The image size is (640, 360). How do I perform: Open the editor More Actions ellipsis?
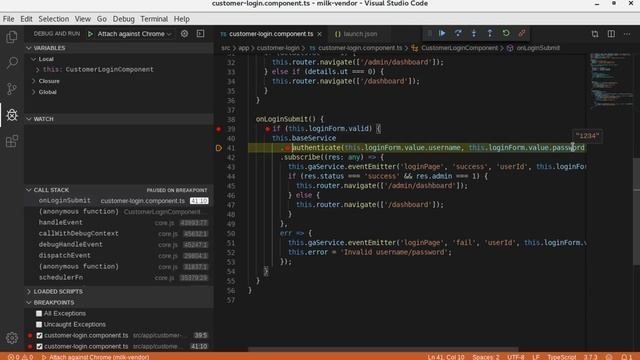point(627,34)
